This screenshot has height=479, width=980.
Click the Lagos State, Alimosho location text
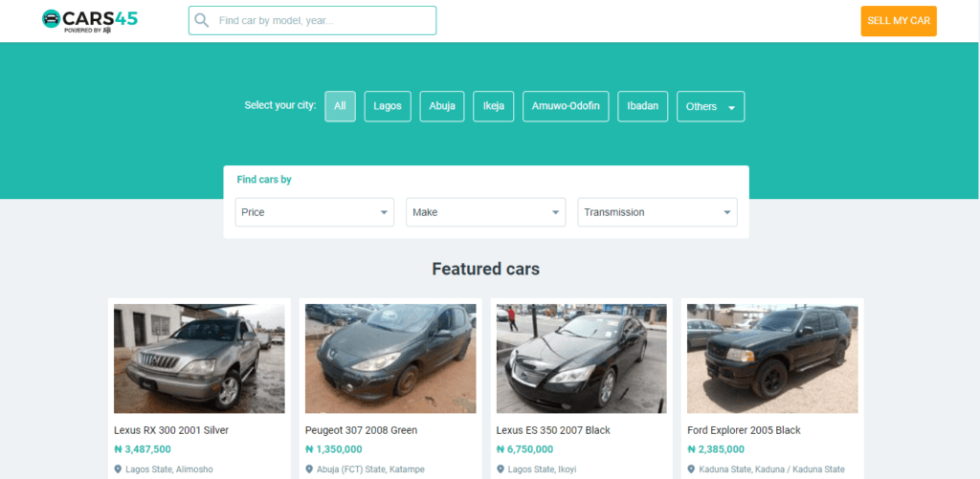tap(168, 469)
